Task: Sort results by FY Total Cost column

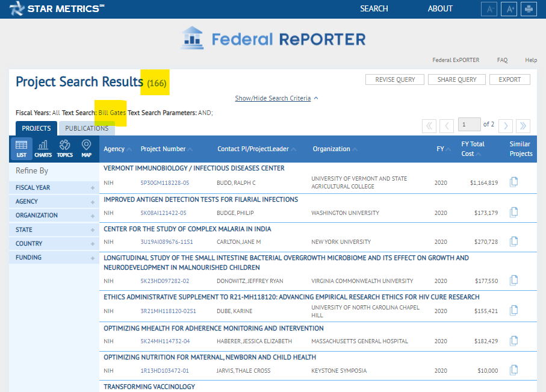Action: (x=473, y=149)
